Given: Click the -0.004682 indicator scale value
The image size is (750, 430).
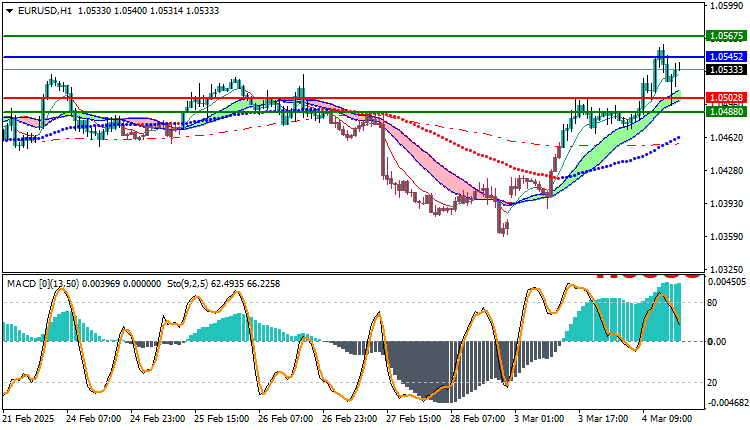Looking at the screenshot, I should 728,403.
